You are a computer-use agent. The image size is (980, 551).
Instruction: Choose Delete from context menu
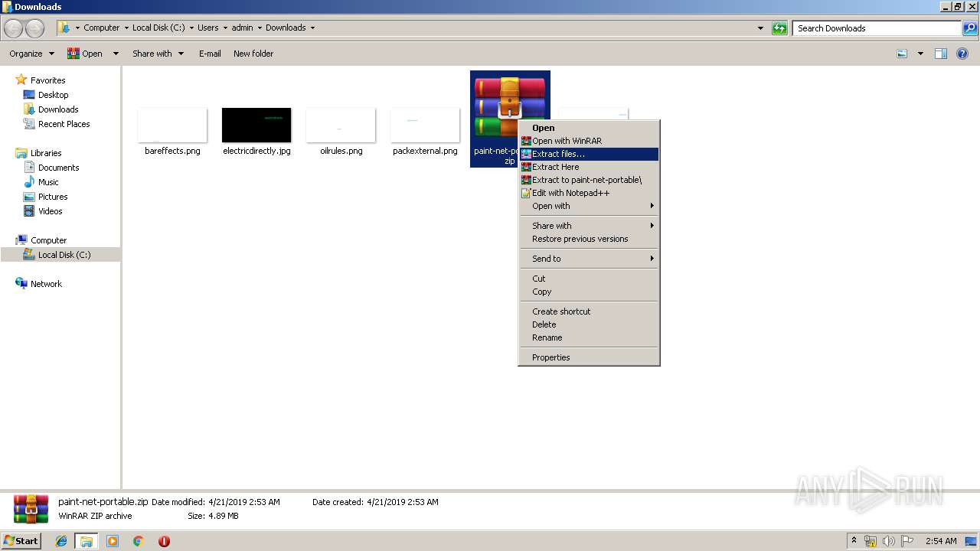[589, 324]
